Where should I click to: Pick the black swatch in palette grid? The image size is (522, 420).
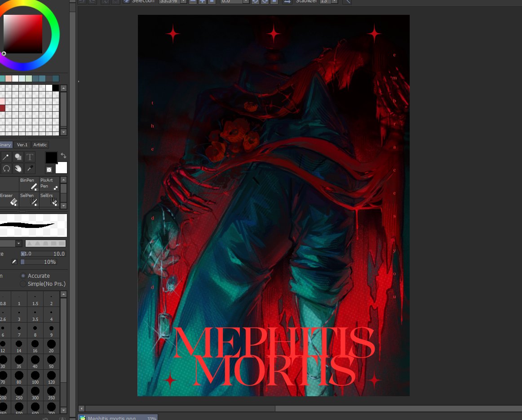click(x=56, y=88)
